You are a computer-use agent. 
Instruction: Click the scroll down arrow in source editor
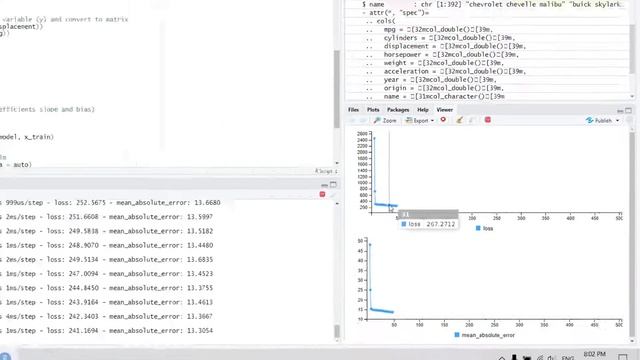(337, 163)
